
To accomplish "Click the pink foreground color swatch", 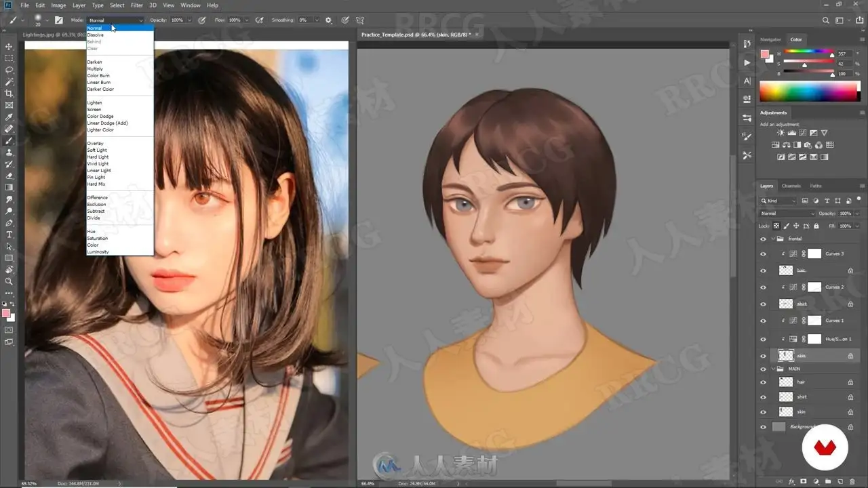I will coord(6,313).
